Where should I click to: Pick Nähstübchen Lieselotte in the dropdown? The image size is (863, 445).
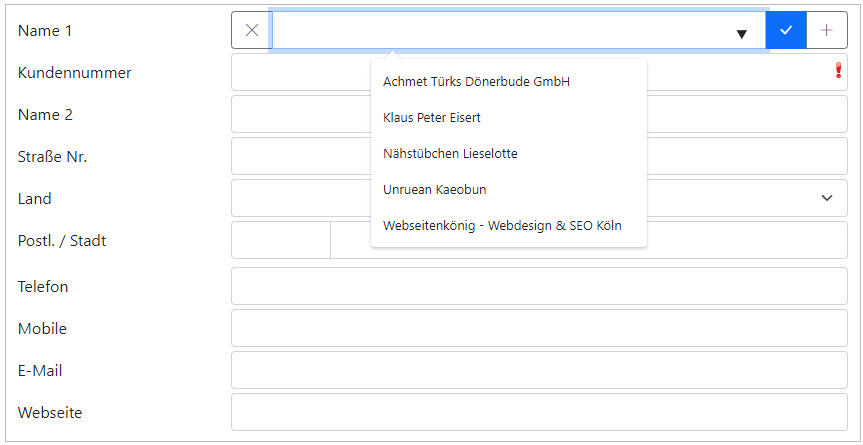[450, 154]
